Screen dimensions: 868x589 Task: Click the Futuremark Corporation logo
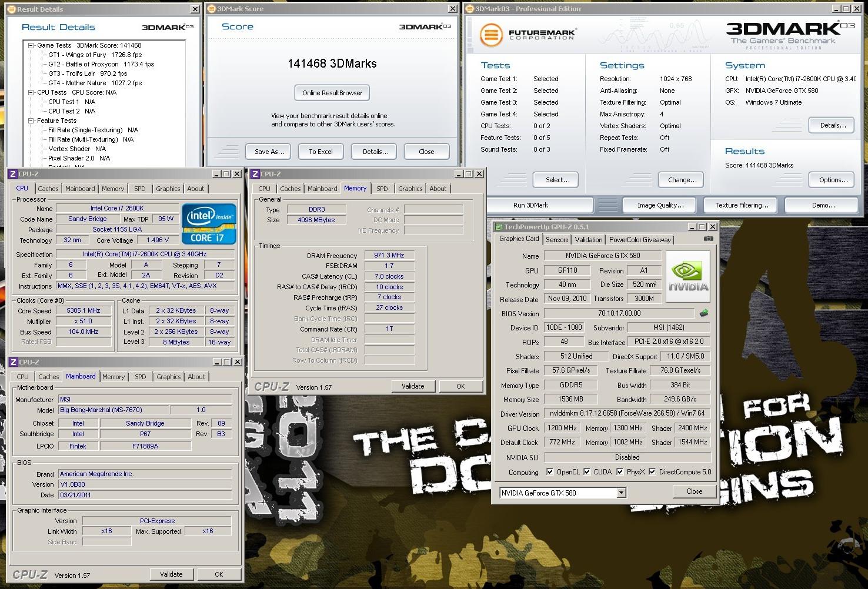point(527,34)
